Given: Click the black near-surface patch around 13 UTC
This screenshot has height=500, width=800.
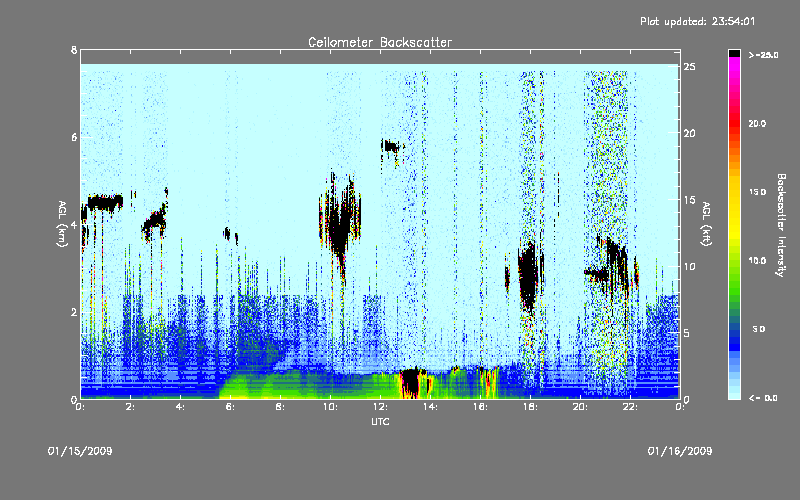Looking at the screenshot, I should [x=411, y=383].
